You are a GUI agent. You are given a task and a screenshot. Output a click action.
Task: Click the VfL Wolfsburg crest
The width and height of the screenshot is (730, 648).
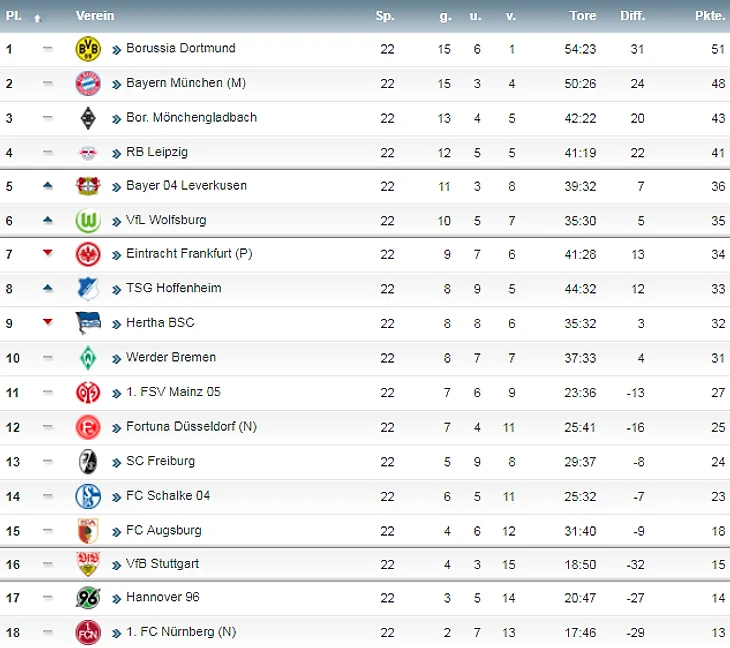(88, 220)
